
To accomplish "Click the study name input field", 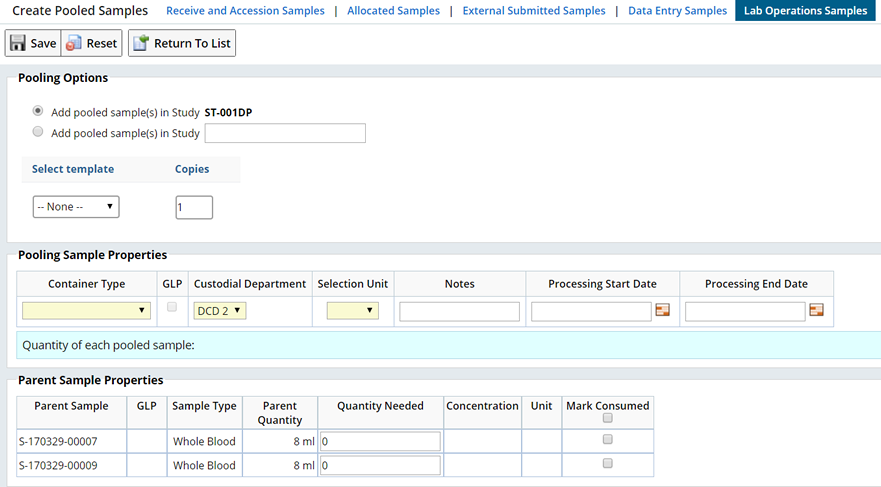I will pyautogui.click(x=285, y=133).
